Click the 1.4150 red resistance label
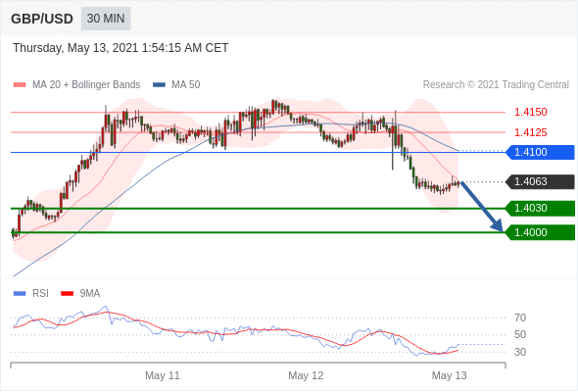This screenshot has height=392, width=578. [x=530, y=112]
